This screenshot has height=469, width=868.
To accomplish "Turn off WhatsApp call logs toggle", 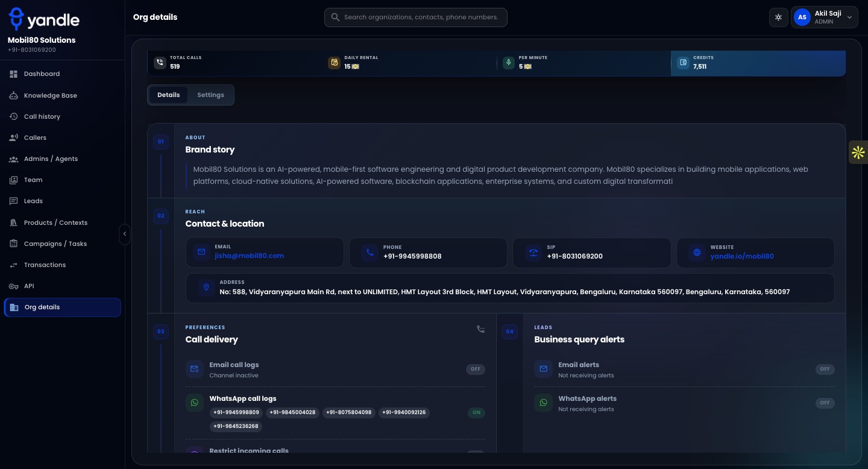I will 476,413.
